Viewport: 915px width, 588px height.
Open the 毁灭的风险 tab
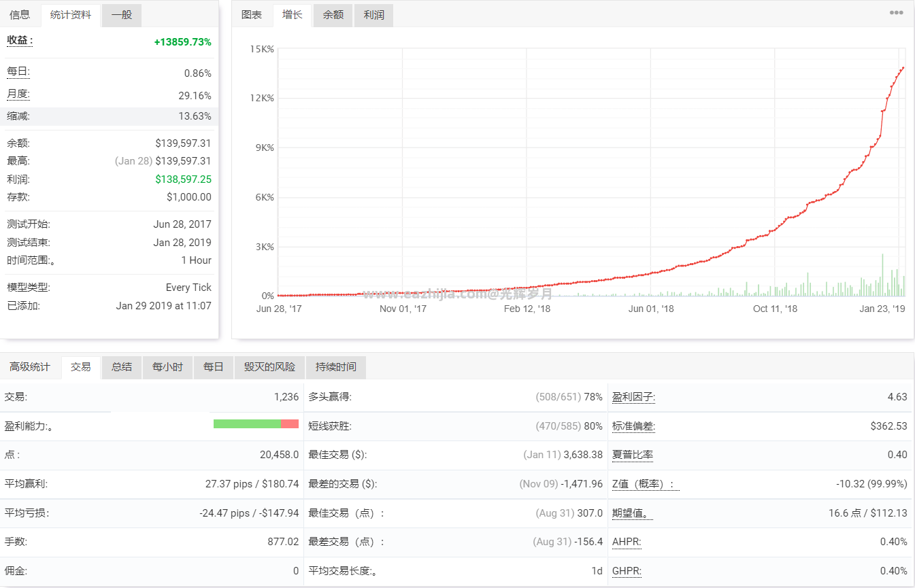coord(269,367)
